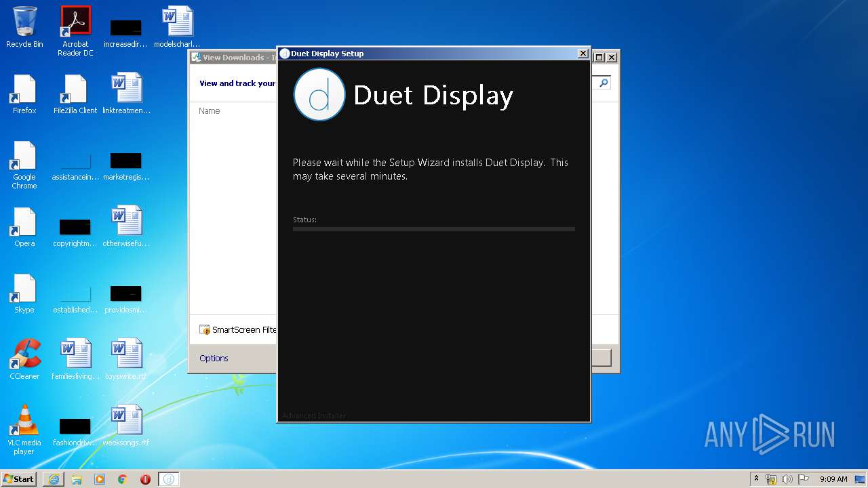Select the increasedir... file on the desktop
This screenshot has width=868, height=488.
(126, 33)
